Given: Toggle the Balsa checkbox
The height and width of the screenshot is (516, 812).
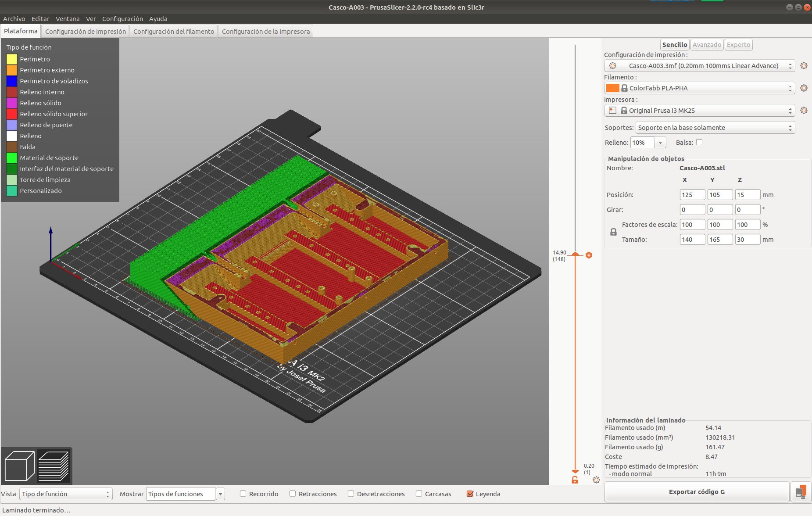Looking at the screenshot, I should tap(699, 142).
